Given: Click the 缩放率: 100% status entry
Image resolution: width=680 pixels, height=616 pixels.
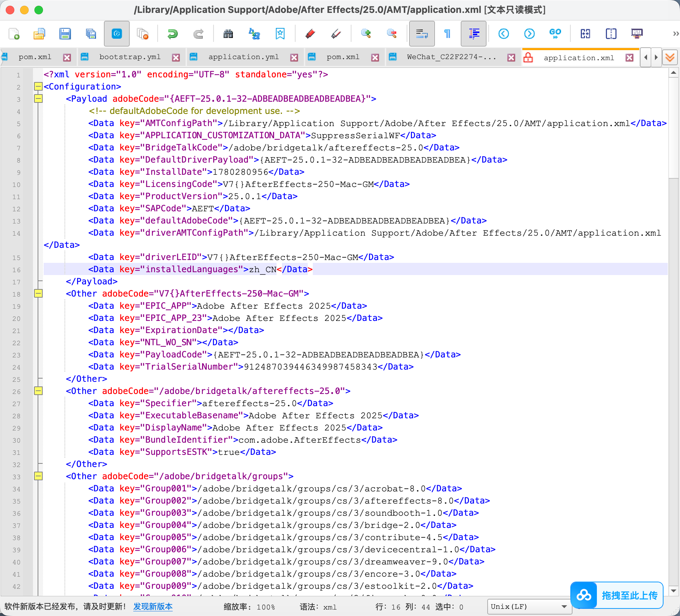Looking at the screenshot, I should click(x=249, y=607).
